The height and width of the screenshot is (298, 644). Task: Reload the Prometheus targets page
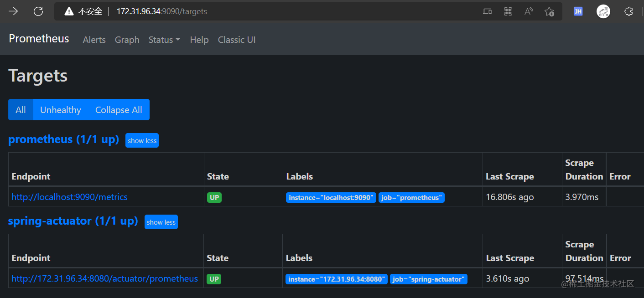(x=38, y=11)
